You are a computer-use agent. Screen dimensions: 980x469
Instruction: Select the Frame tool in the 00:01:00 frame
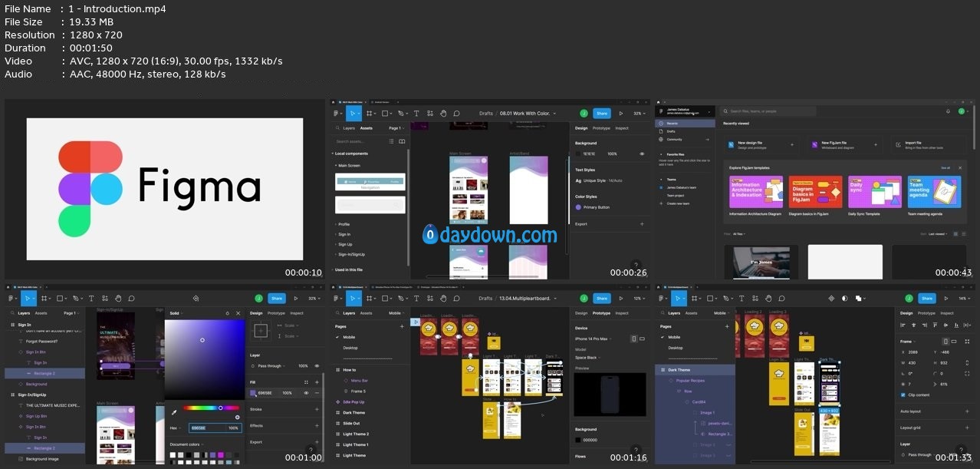[x=45, y=298]
